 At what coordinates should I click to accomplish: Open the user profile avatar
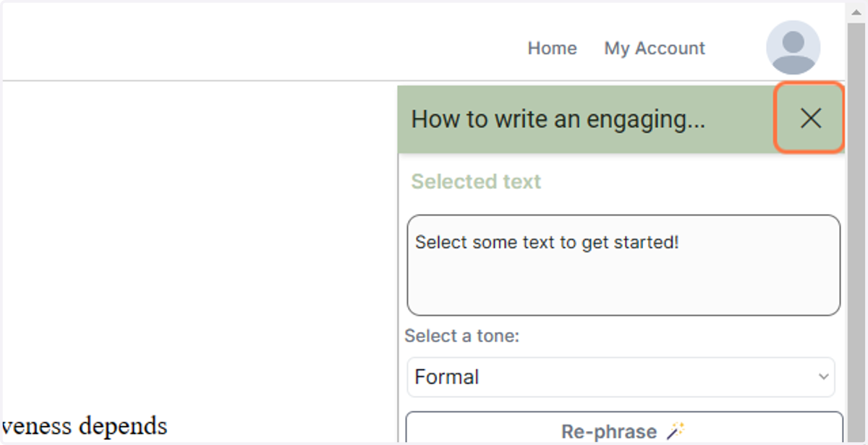[x=793, y=48]
